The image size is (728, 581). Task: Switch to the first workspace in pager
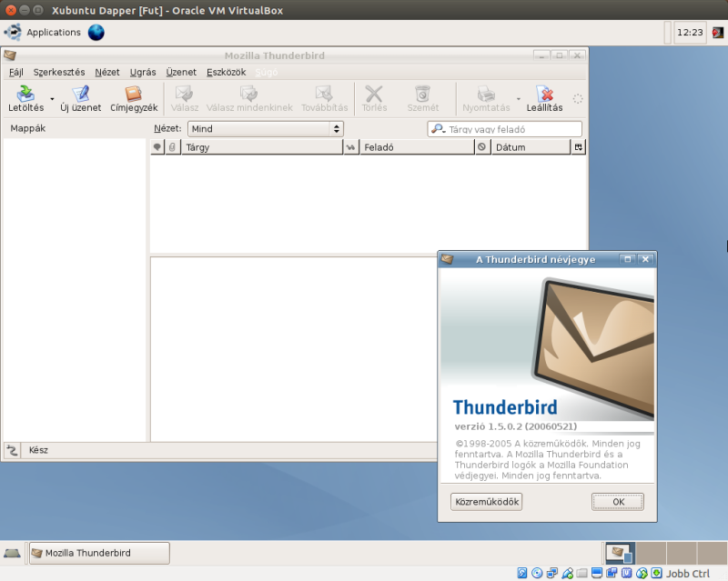click(620, 553)
